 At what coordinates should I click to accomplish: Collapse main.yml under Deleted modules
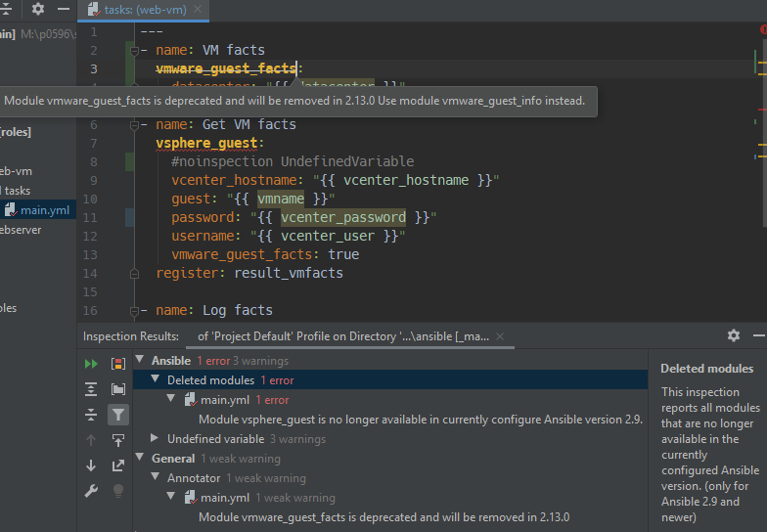171,399
